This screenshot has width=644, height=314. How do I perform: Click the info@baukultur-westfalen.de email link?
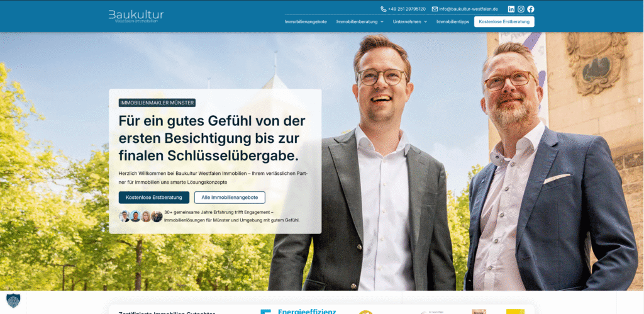coord(468,9)
